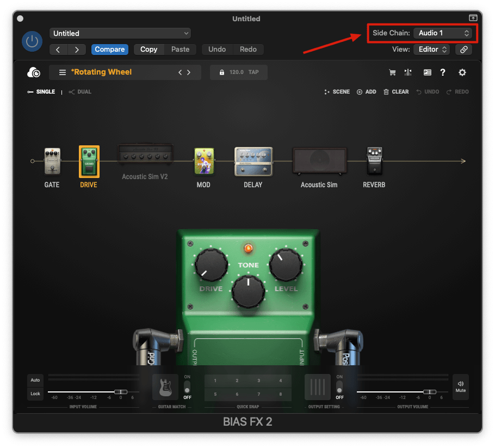Click the mixer/controls icon near the cart
The height and width of the screenshot is (448, 495).
(409, 72)
